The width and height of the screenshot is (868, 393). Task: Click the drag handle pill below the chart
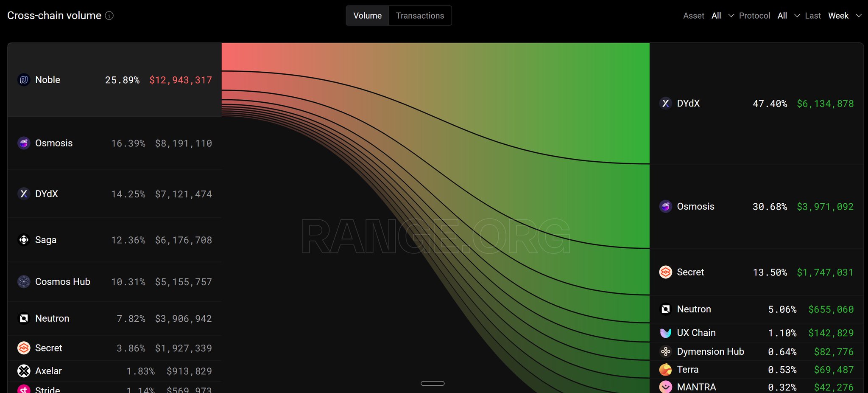(x=433, y=383)
